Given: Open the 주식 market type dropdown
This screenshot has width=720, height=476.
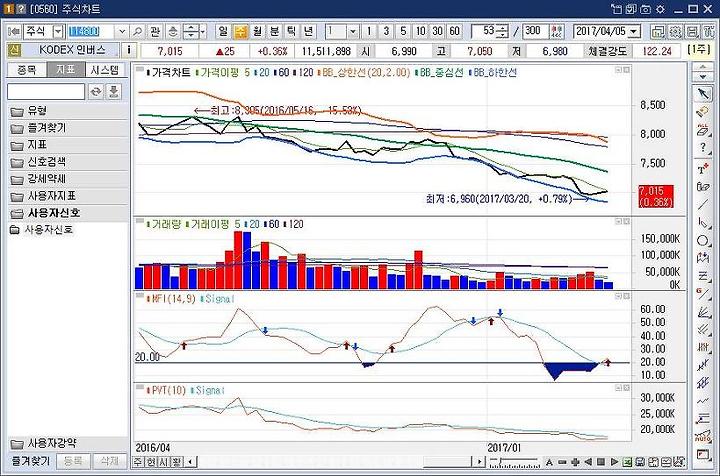Looking at the screenshot, I should pos(58,31).
